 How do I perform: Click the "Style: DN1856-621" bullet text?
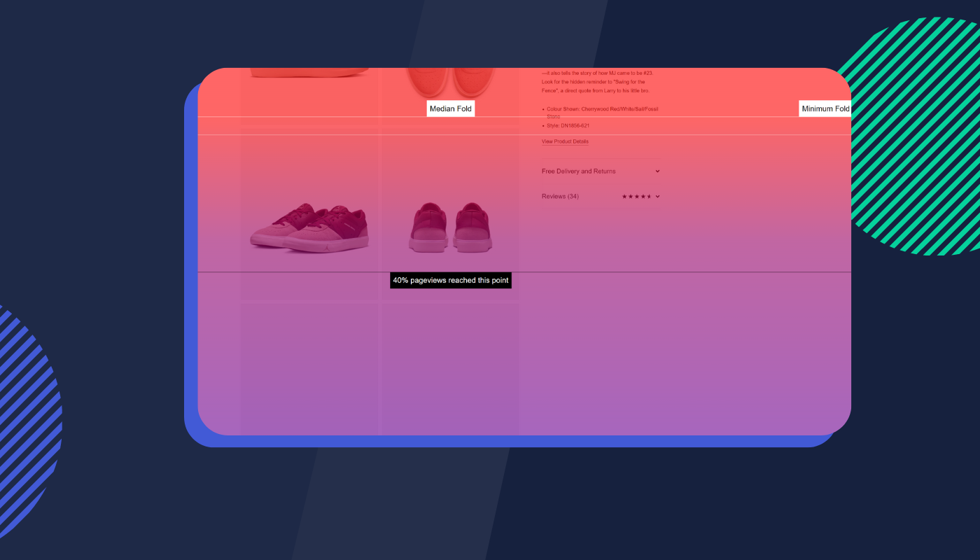(568, 125)
